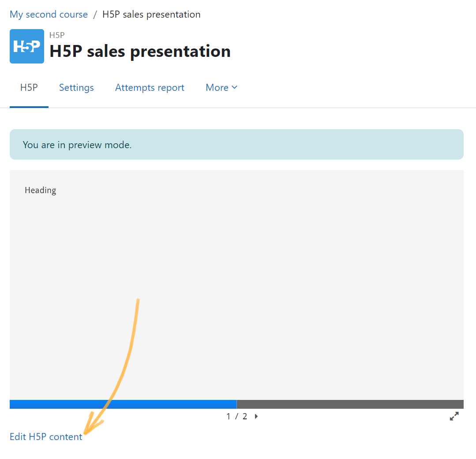The height and width of the screenshot is (459, 476).
Task: Click the blue H5P activity logo
Action: tap(27, 46)
